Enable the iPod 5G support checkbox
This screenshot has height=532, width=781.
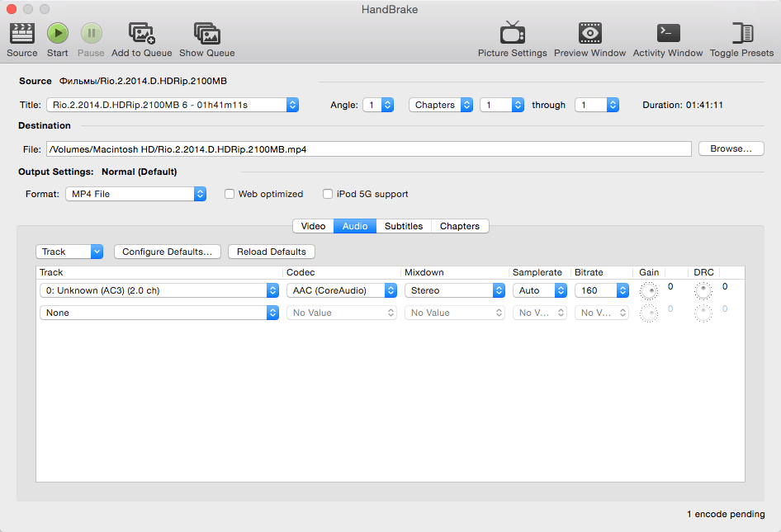[328, 194]
